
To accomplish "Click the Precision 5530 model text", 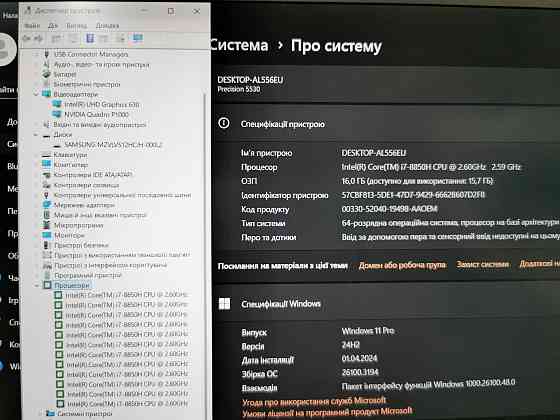I will (x=239, y=89).
